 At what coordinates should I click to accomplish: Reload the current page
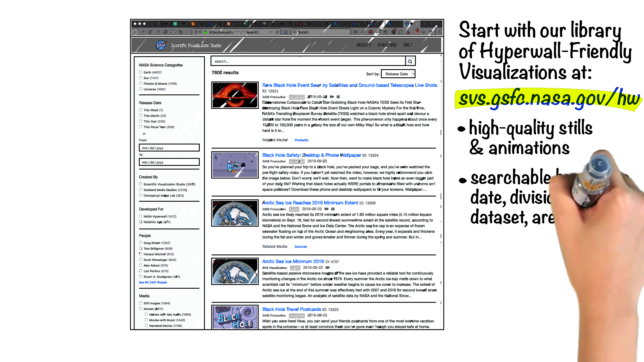click(x=150, y=32)
